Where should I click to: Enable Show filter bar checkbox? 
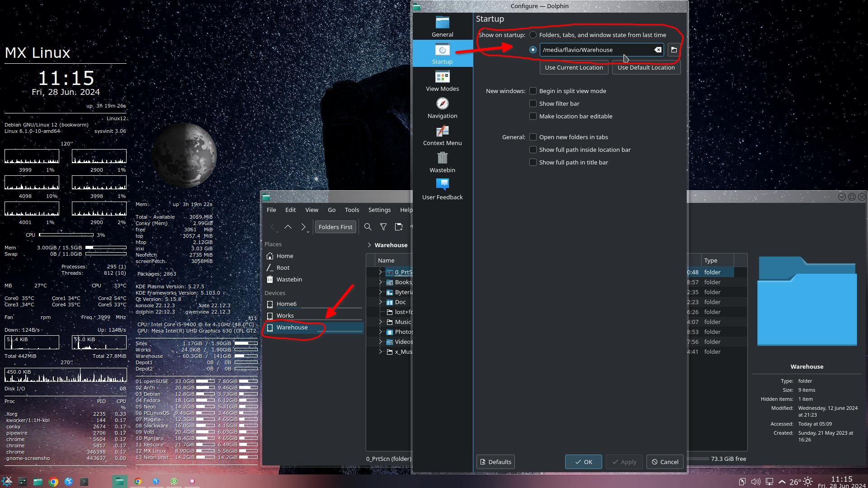point(533,103)
